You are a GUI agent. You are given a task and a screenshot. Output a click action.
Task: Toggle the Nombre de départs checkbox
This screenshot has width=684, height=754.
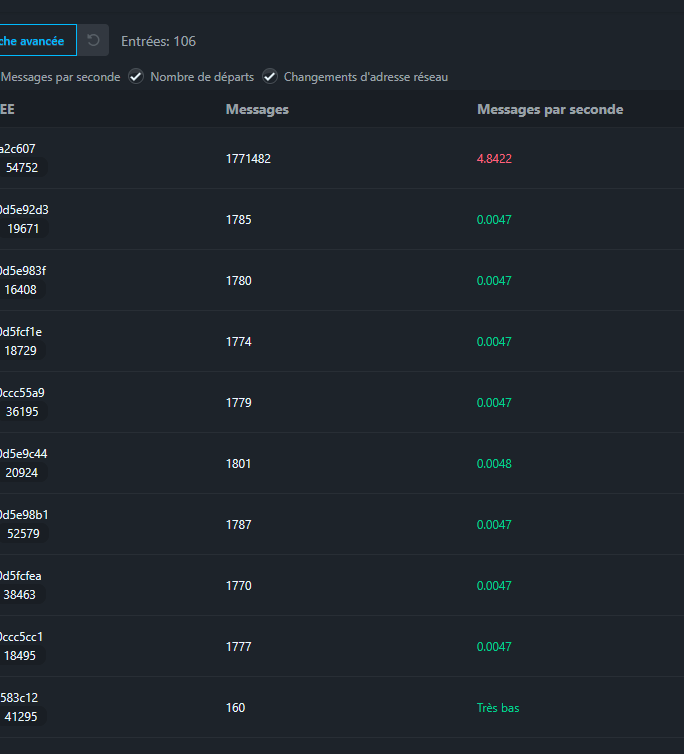pos(136,77)
